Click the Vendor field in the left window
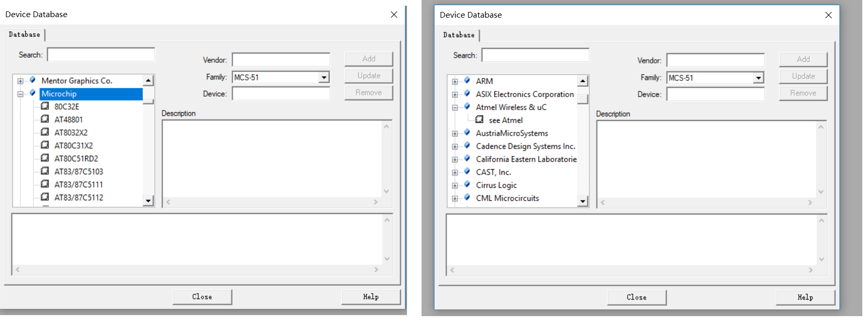 click(x=281, y=60)
